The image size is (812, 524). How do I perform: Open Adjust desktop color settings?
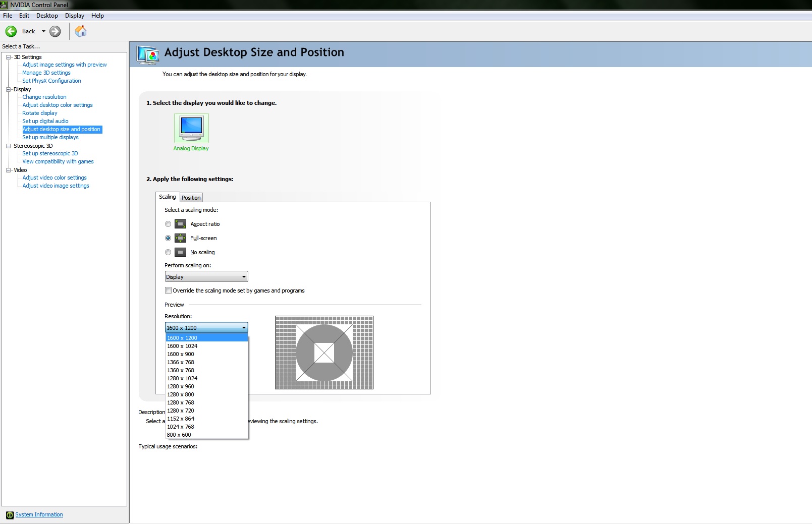(x=58, y=105)
